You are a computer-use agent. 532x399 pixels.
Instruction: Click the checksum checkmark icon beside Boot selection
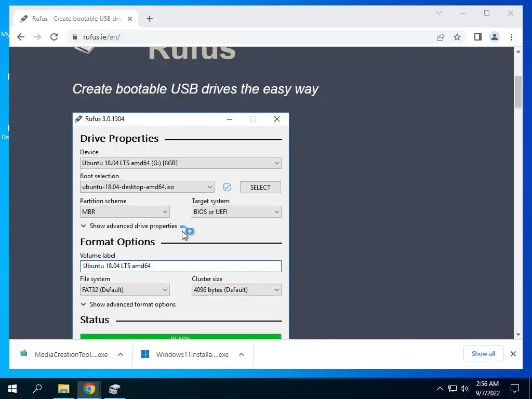coord(227,187)
